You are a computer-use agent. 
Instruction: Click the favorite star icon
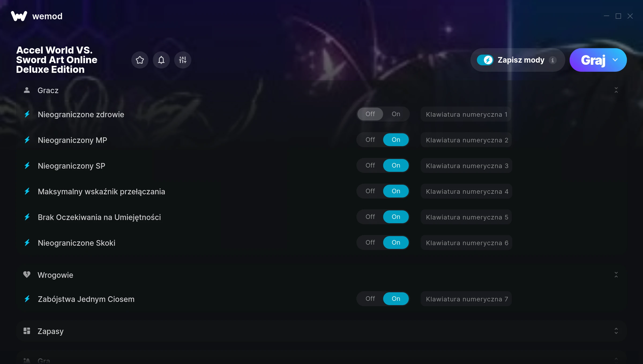140,60
